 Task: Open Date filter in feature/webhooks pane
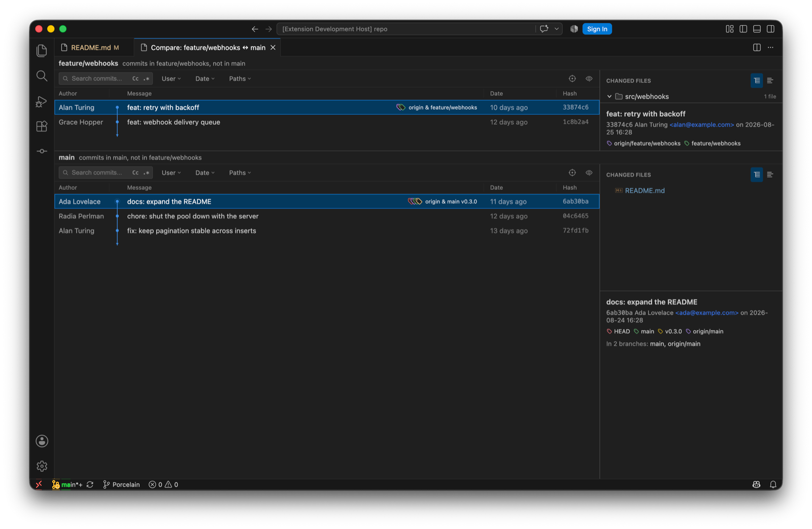click(205, 79)
